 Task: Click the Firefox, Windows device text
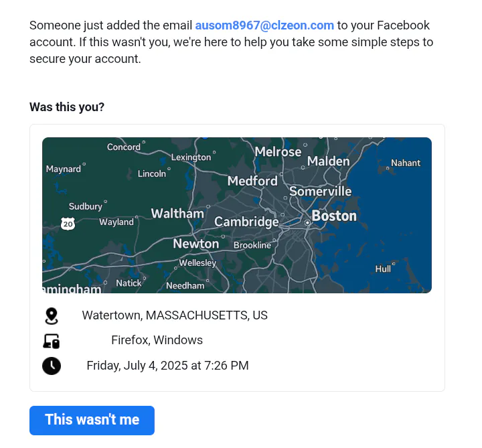157,340
